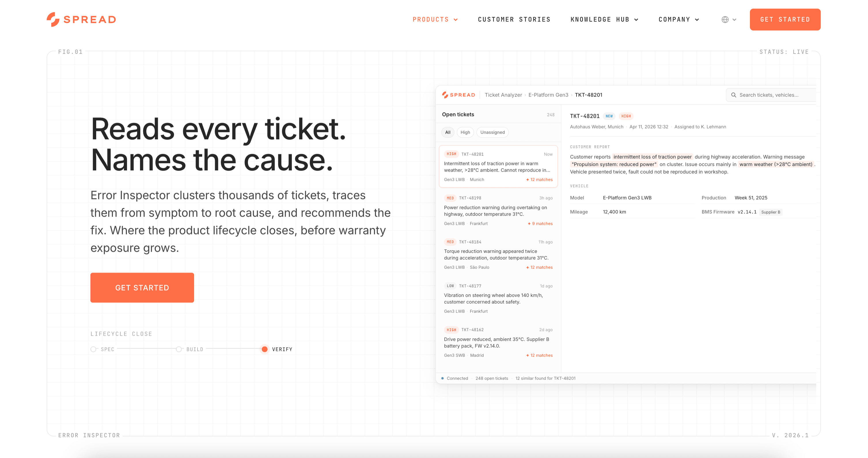Click the 248 open tickets count
Viewport: 868px width, 458px height.
click(x=551, y=115)
